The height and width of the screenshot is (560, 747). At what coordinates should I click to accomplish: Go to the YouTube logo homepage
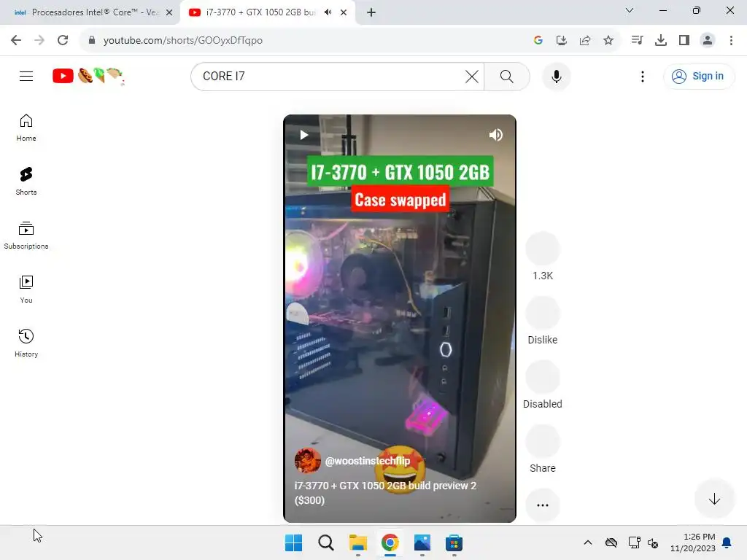pyautogui.click(x=88, y=76)
